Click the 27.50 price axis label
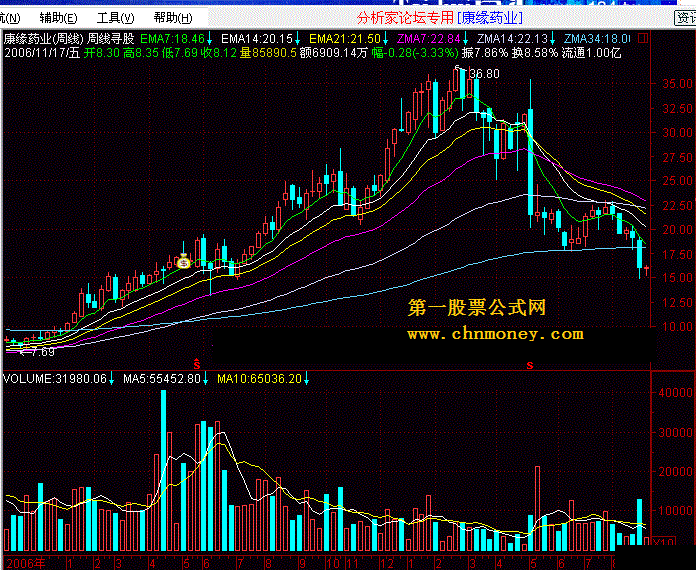The width and height of the screenshot is (696, 570). [x=678, y=157]
